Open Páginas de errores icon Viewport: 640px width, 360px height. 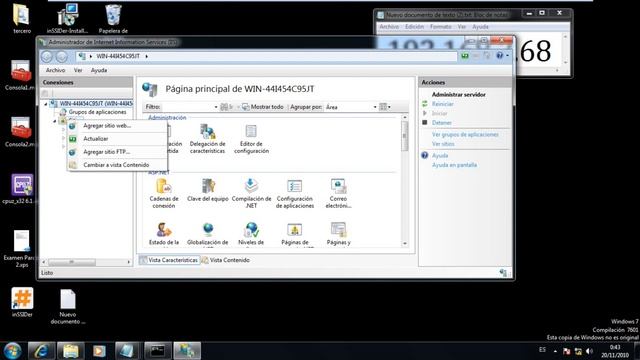[295, 229]
